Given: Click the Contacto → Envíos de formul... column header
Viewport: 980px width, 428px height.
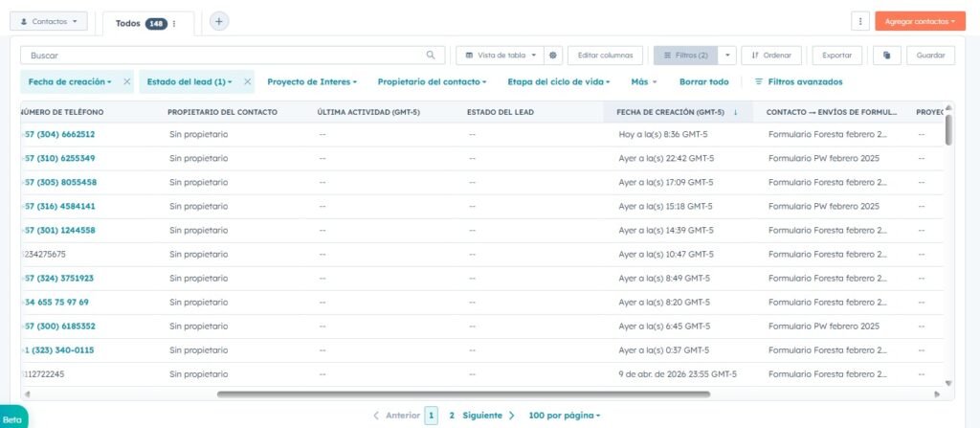Looking at the screenshot, I should click(x=832, y=112).
